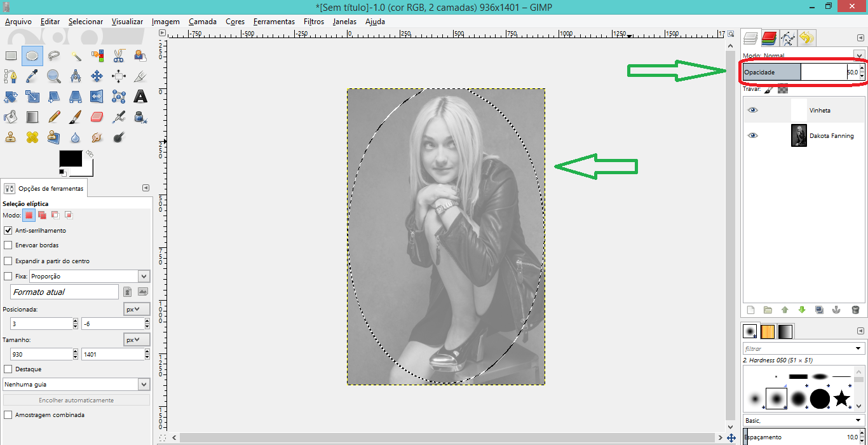868x445 pixels.
Task: Select the Rectangle Select tool
Action: 11,56
